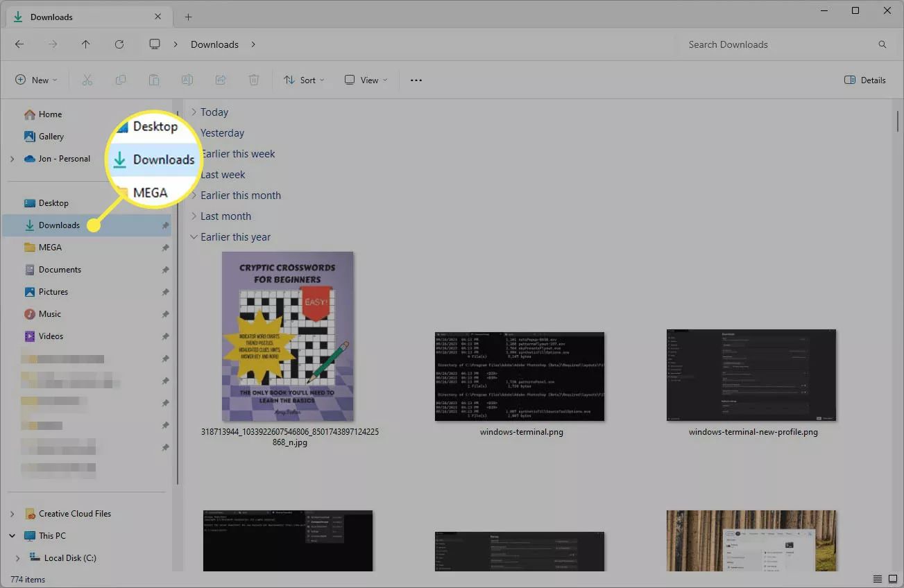Click the Earlier this week group header
904x588 pixels.
point(237,154)
